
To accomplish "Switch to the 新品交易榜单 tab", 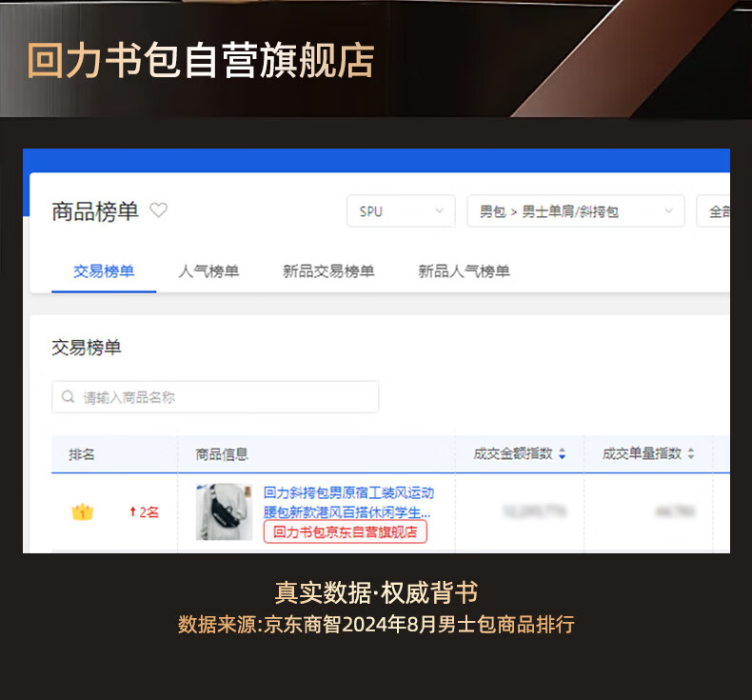I will [328, 271].
